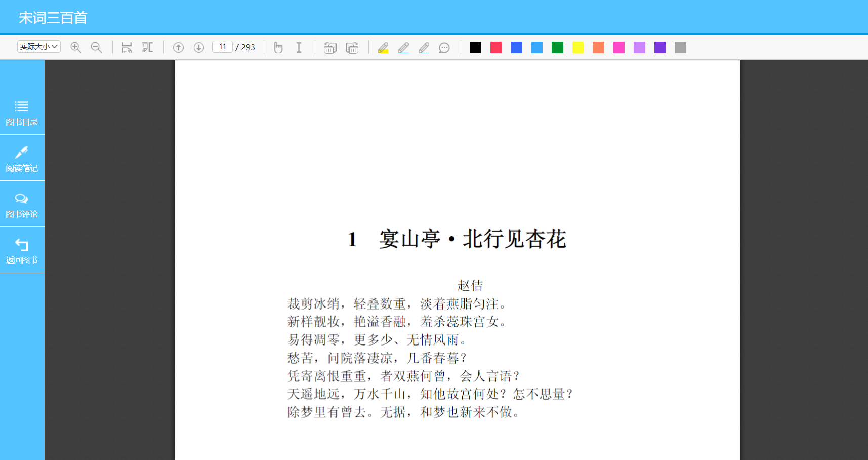Click the line starting 新样靓妆
The image size is (868, 460).
click(397, 322)
